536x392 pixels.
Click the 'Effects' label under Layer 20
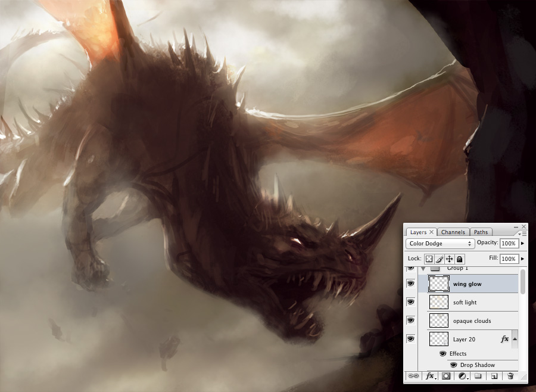(458, 354)
